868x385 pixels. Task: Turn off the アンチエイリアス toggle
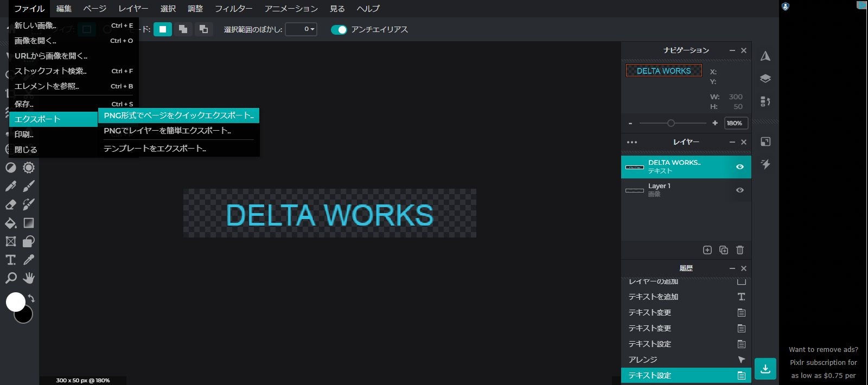[339, 30]
